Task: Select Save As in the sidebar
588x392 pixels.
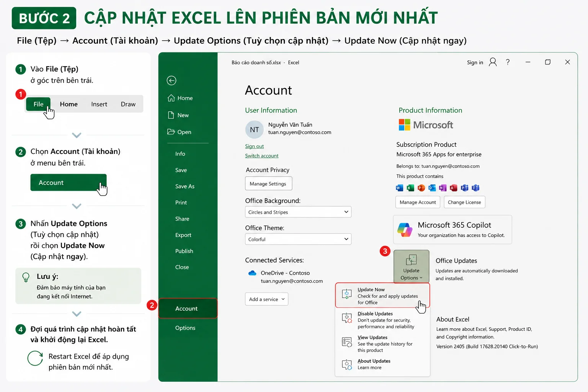Action: (x=185, y=186)
